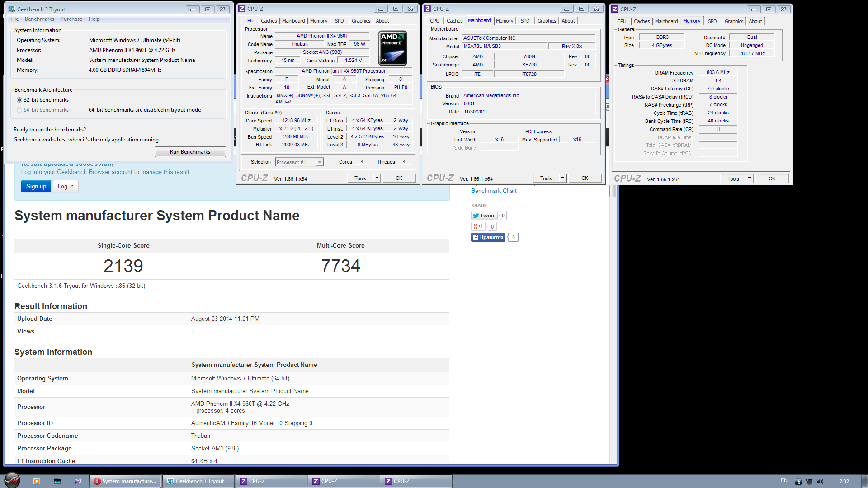Expand Tools arrow in Memory CPU-Z window
Viewport: 868px width, 488px height.
(x=750, y=178)
